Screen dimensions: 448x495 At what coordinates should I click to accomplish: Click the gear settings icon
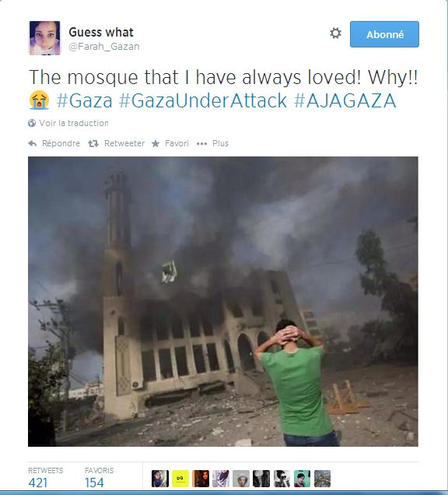tap(335, 33)
